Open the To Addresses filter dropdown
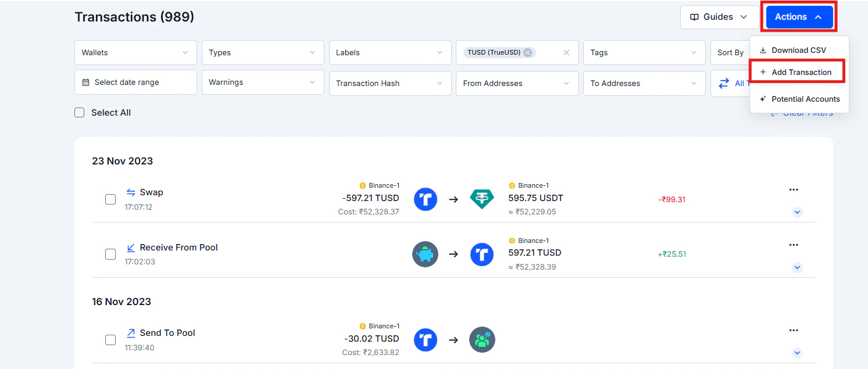868x369 pixels. 644,83
